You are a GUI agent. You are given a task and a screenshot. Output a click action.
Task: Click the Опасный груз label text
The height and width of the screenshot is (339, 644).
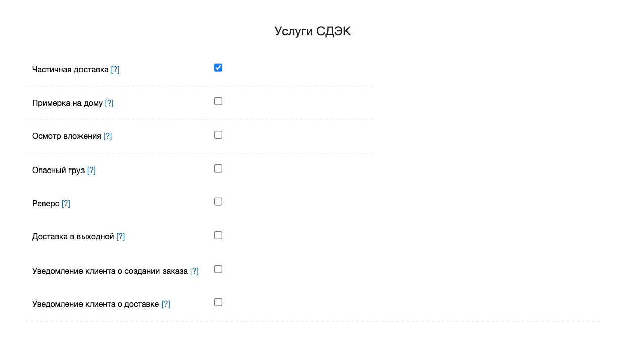pos(58,170)
